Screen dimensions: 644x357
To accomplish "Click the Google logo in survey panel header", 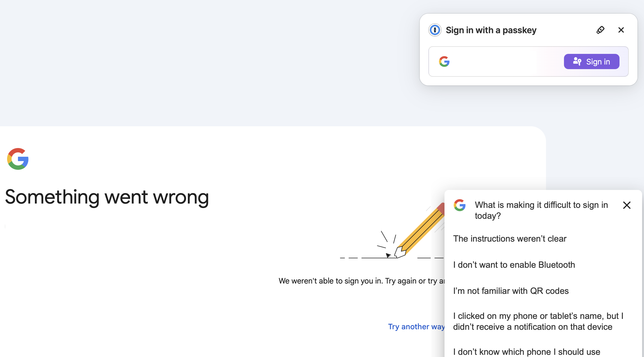I will [460, 205].
